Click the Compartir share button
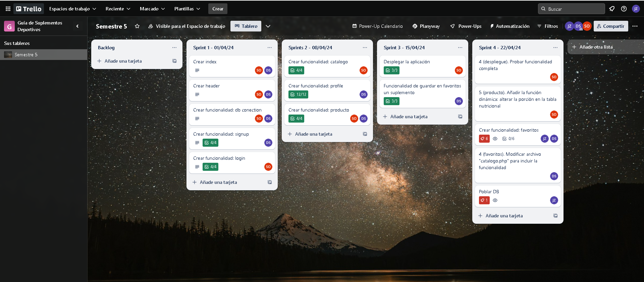This screenshot has width=644, height=282. 611,26
